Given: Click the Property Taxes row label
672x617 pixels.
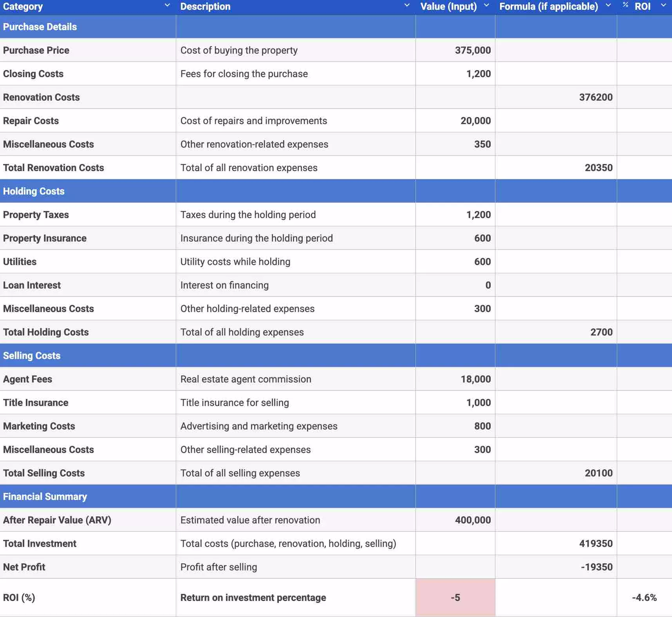Looking at the screenshot, I should click(36, 215).
